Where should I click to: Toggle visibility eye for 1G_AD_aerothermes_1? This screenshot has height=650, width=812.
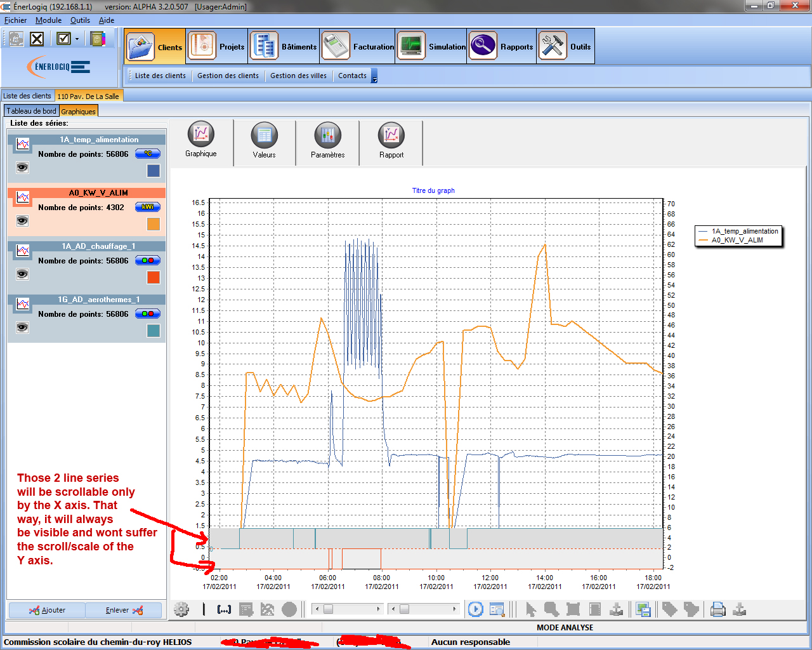tap(23, 328)
